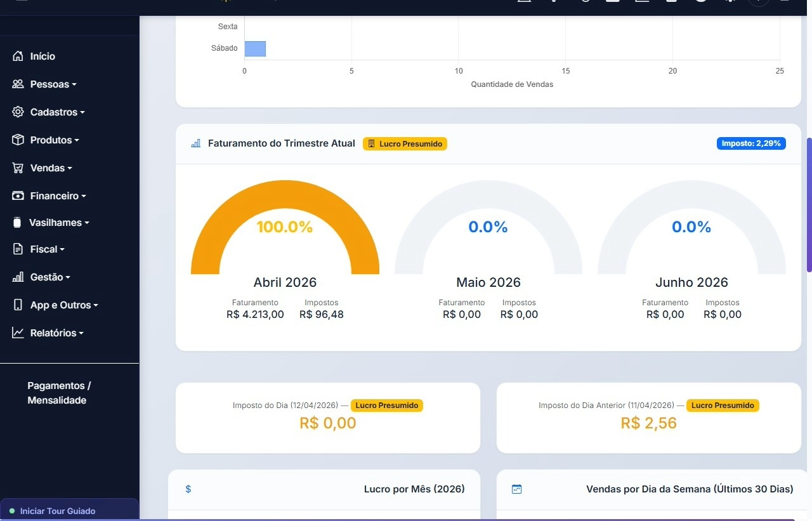This screenshot has width=812, height=521.
Task: Click the Vendas shopping cart icon
Action: coord(18,168)
